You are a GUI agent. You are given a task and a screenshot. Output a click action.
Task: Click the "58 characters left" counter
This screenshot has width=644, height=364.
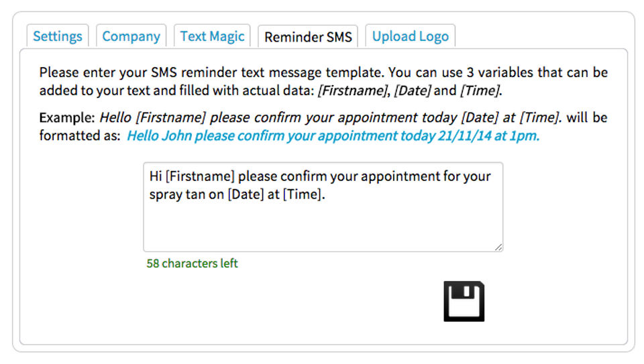coord(192,263)
